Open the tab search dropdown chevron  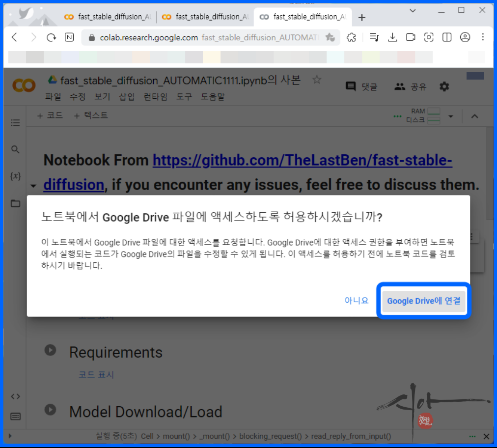(x=413, y=11)
